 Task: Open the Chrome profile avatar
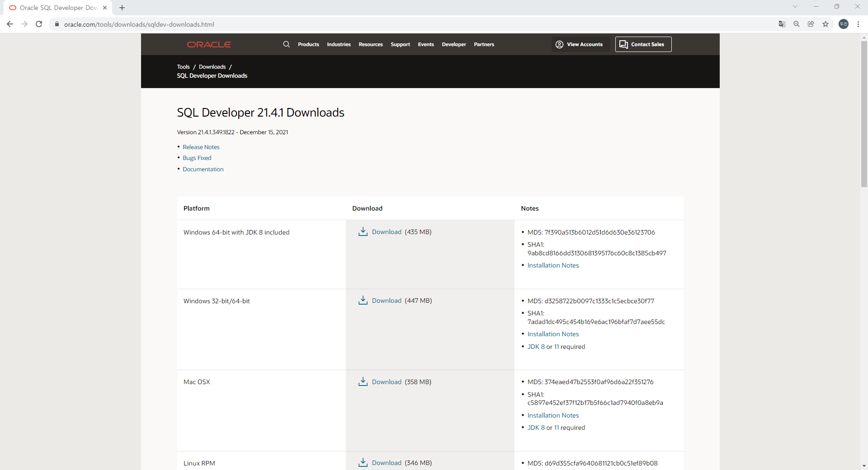click(844, 24)
